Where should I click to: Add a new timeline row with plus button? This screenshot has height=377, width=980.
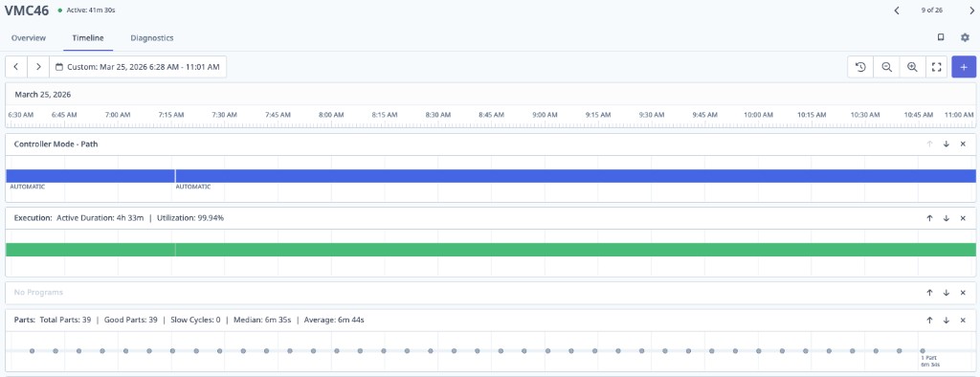(x=964, y=67)
